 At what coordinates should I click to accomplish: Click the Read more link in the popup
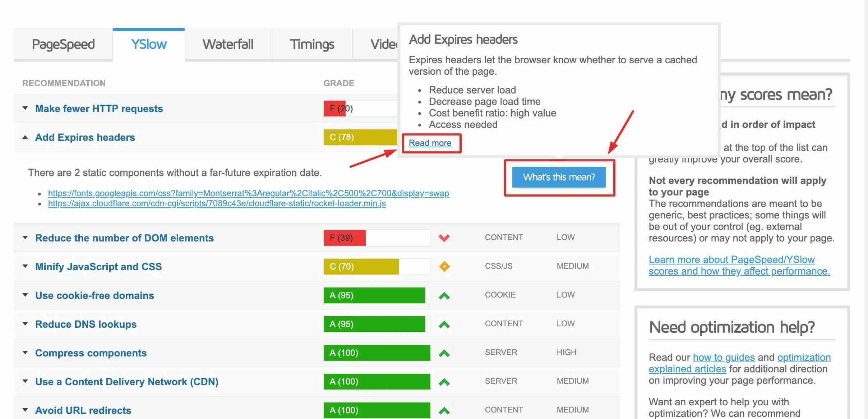(430, 143)
